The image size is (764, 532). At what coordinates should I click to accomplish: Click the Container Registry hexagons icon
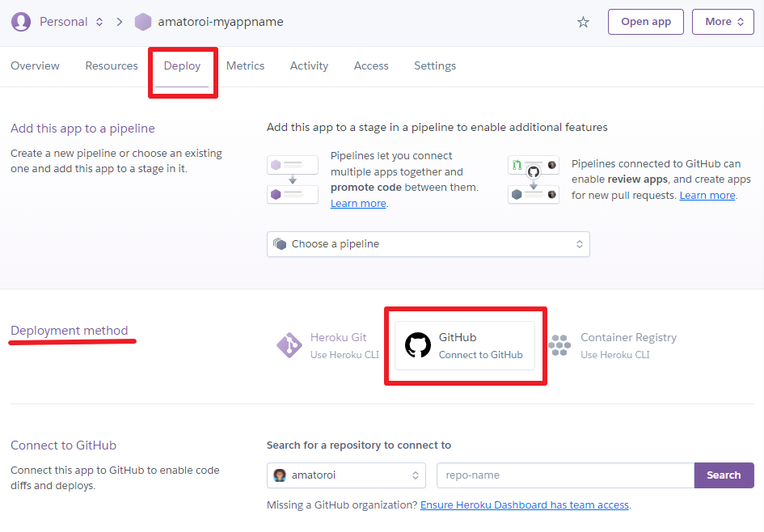coord(559,345)
